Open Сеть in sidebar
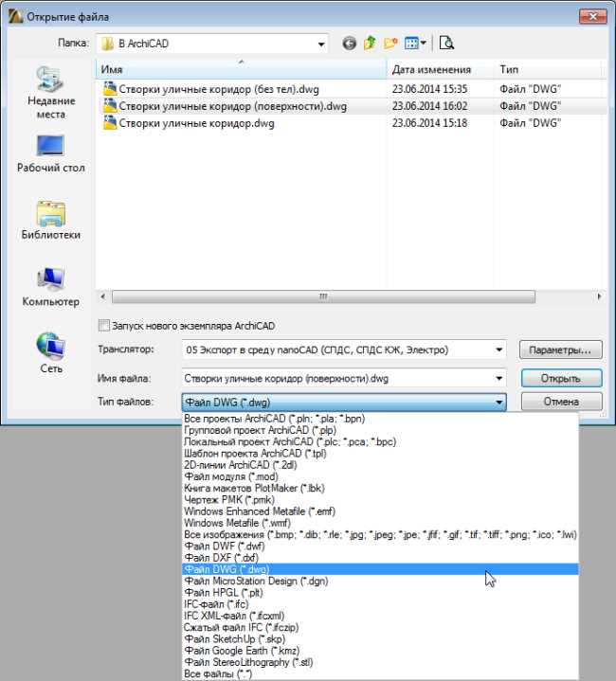 [x=51, y=352]
